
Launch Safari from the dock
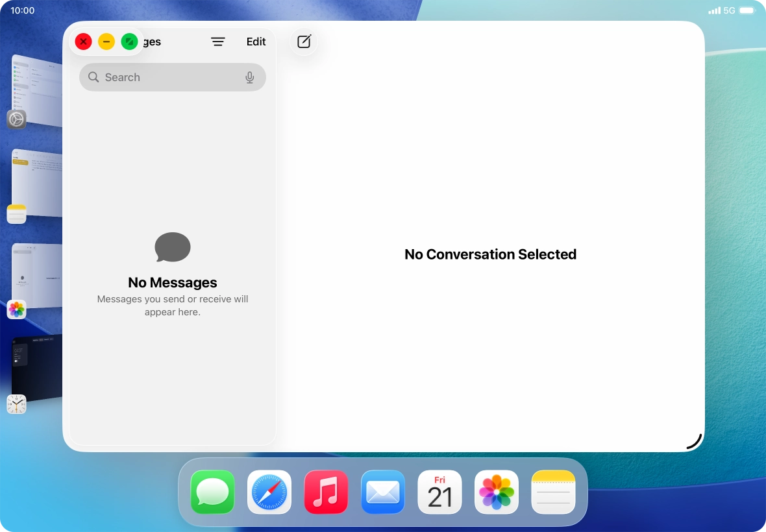(x=269, y=492)
